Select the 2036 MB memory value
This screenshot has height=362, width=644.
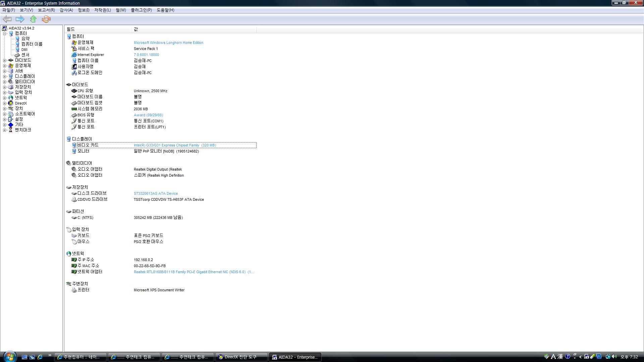141,109
